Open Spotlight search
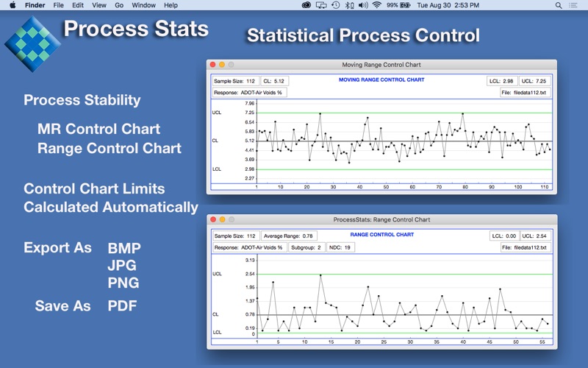This screenshot has height=368, width=588. click(x=559, y=5)
